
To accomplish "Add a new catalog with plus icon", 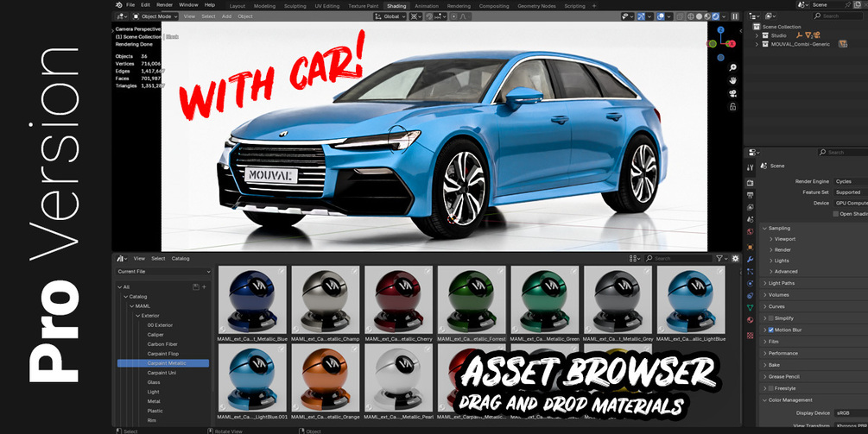I will tap(205, 287).
